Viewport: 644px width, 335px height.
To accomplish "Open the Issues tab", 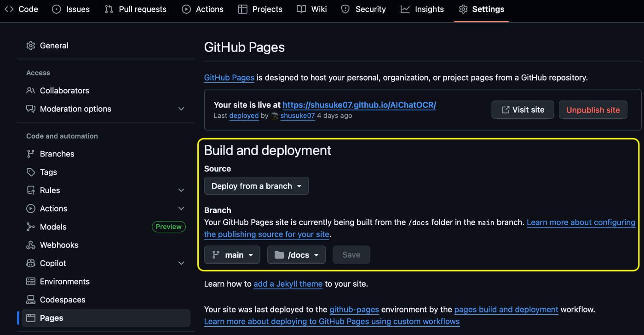I will 70,9.
